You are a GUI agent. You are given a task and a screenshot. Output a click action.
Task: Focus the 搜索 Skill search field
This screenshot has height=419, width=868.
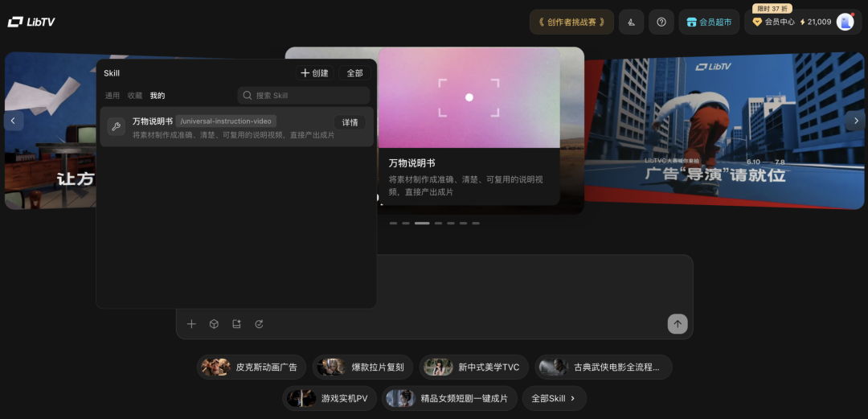click(x=303, y=96)
